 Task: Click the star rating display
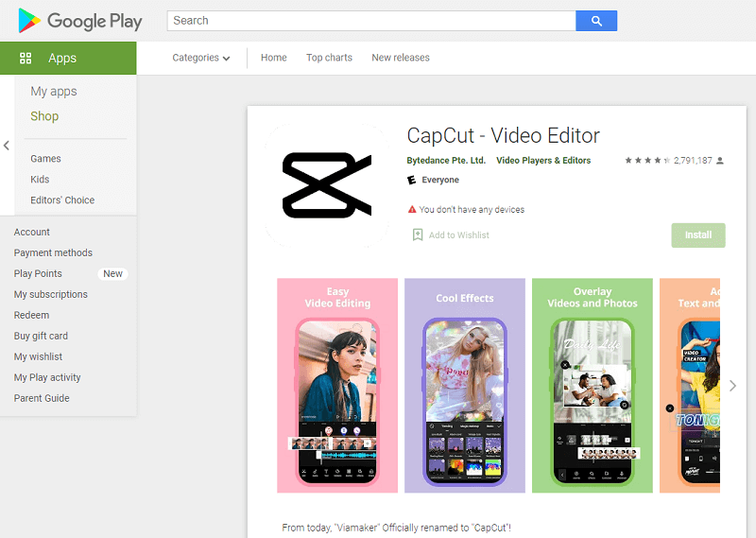647,160
